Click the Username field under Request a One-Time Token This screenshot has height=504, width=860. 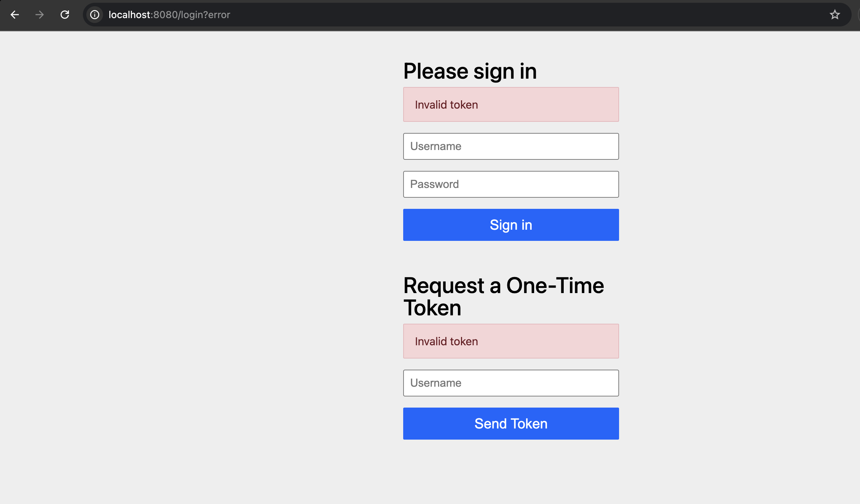511,383
